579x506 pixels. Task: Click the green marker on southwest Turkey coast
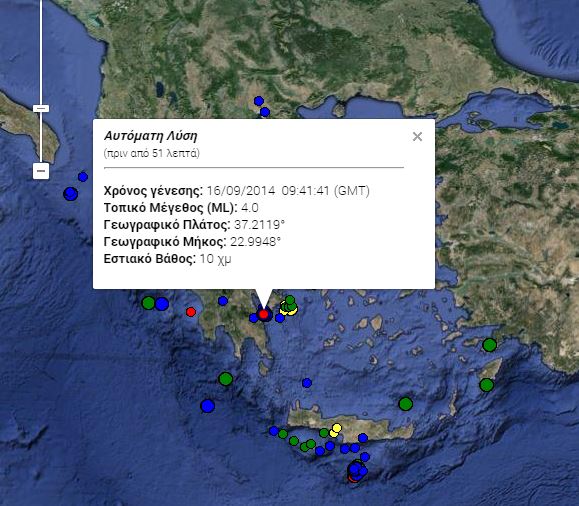point(490,345)
